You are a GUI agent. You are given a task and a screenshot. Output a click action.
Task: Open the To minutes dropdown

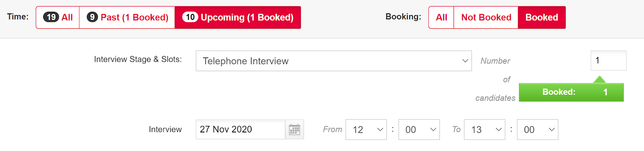tap(537, 130)
